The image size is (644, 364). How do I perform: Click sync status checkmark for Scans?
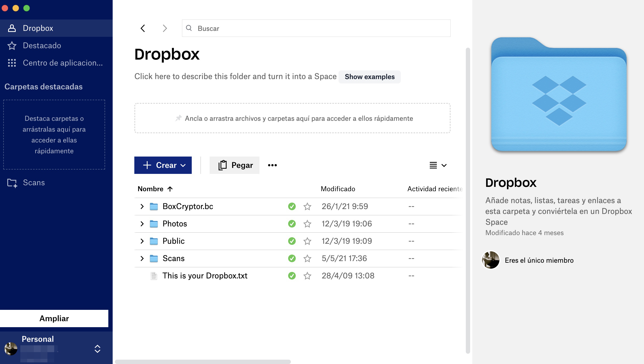pos(292,258)
